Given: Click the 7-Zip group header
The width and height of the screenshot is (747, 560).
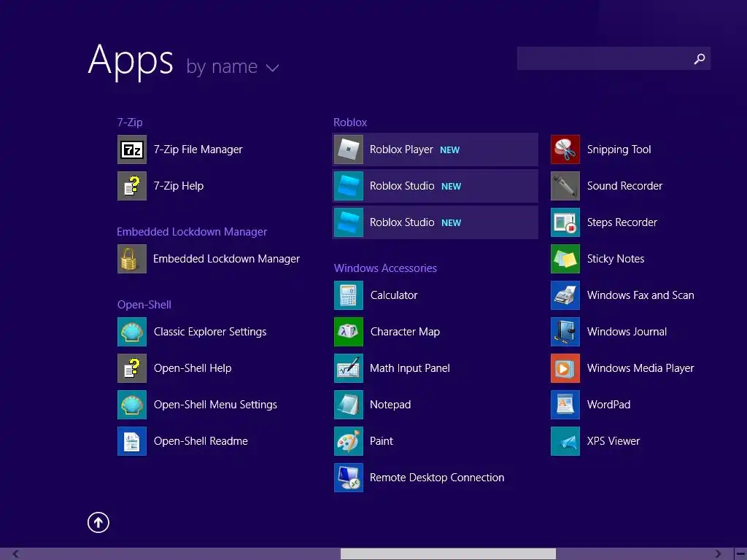Looking at the screenshot, I should tap(130, 122).
